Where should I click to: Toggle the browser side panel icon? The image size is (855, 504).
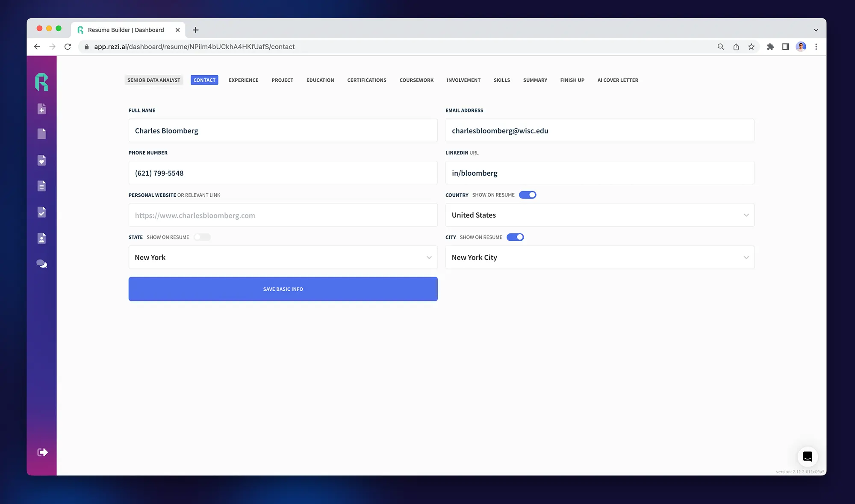pos(786,47)
